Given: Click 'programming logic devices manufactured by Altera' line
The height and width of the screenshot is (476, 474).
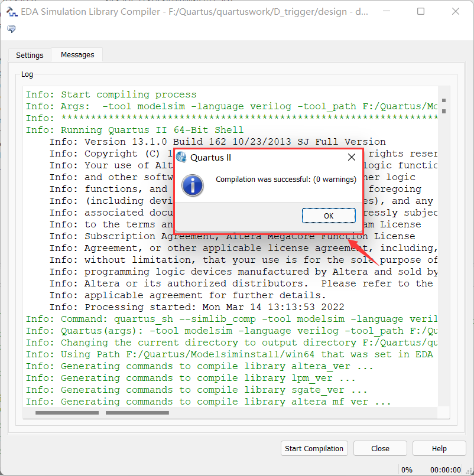Looking at the screenshot, I should click(244, 272).
